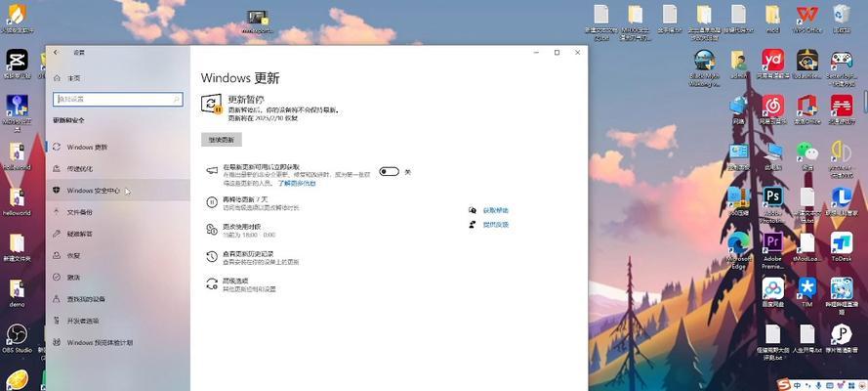Screen dimensions: 868x391
Task: Click the megaphone icon beside latest updates option
Action: click(x=212, y=171)
